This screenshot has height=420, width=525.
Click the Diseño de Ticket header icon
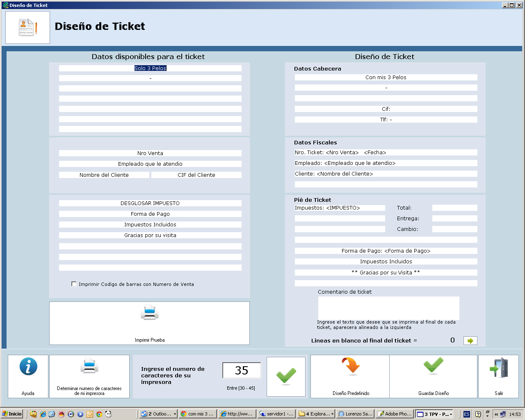27,27
